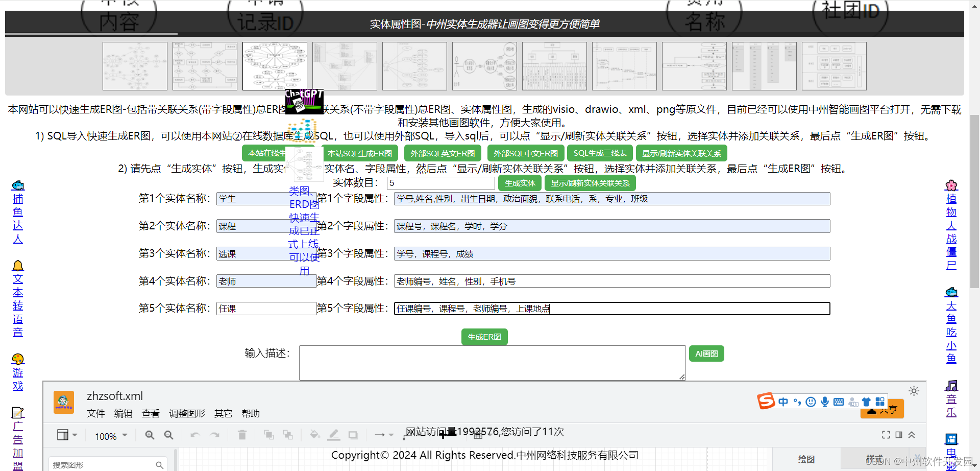Click the 生成实体 button

pos(520,183)
